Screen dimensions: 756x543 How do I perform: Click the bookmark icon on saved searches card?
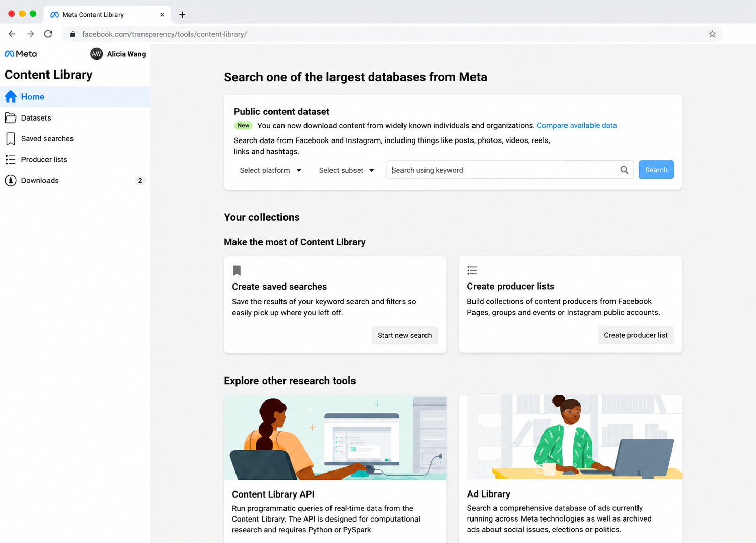tap(237, 270)
